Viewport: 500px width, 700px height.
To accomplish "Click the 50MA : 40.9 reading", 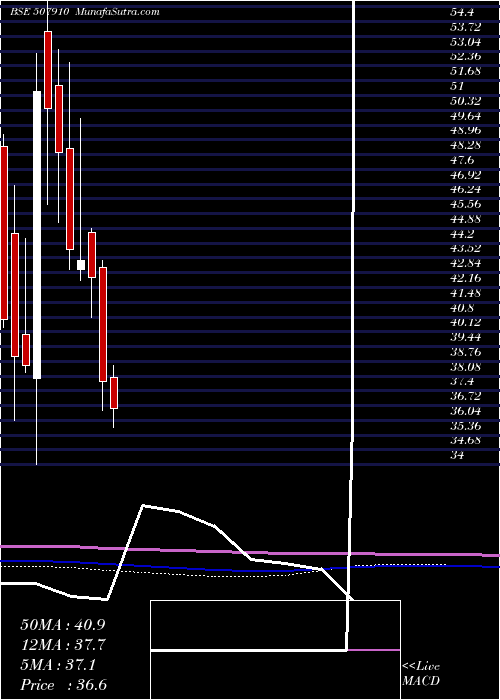I will pos(63,625).
